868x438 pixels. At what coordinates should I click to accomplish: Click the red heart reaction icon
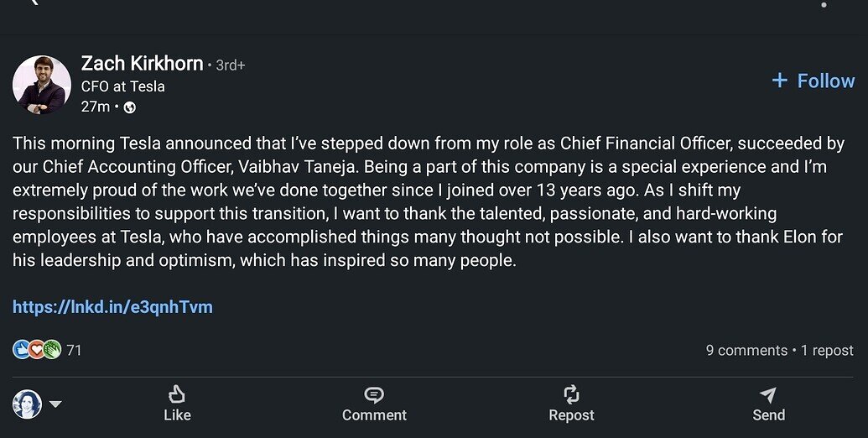(x=36, y=350)
